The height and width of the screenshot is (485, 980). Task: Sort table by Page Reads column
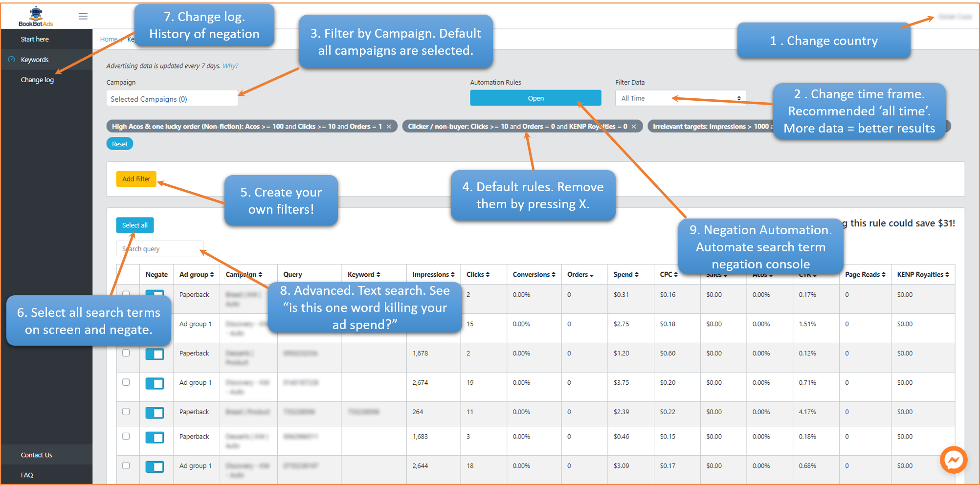pyautogui.click(x=865, y=275)
